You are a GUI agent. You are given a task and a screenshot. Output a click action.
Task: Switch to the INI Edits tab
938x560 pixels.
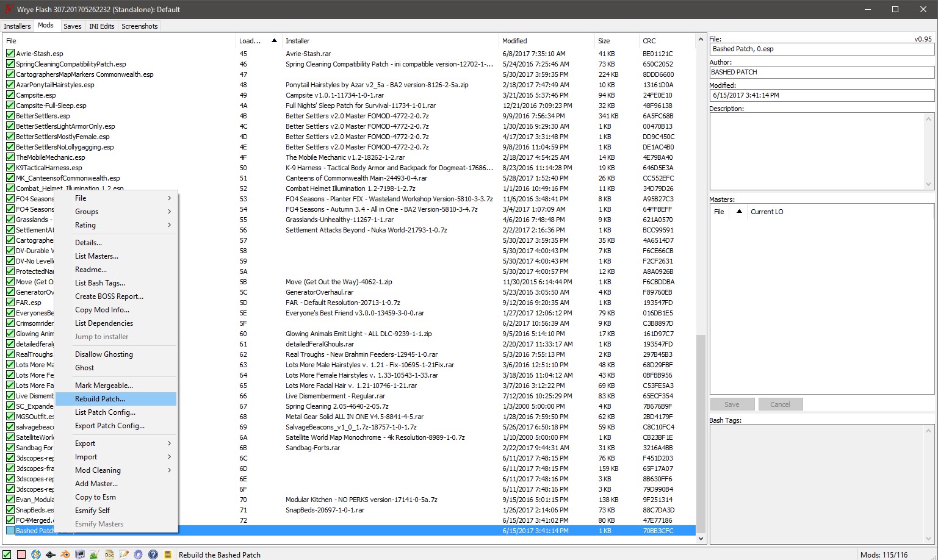click(x=102, y=26)
